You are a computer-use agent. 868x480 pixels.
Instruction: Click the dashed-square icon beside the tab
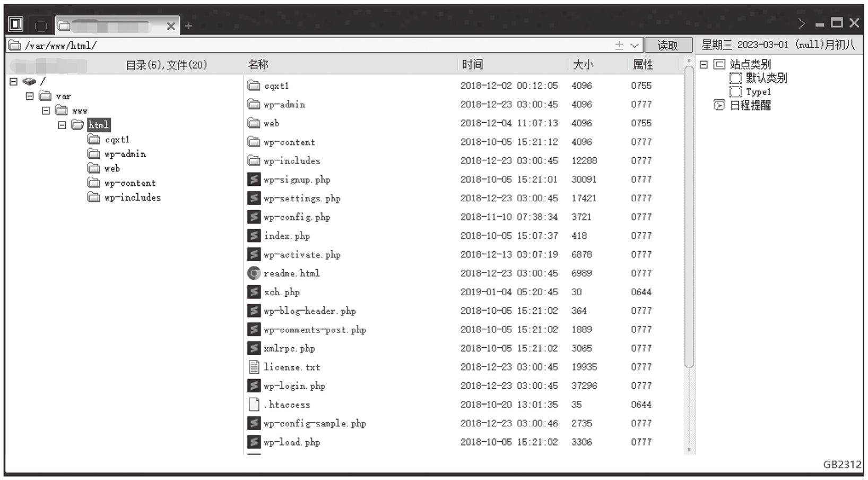click(x=41, y=25)
